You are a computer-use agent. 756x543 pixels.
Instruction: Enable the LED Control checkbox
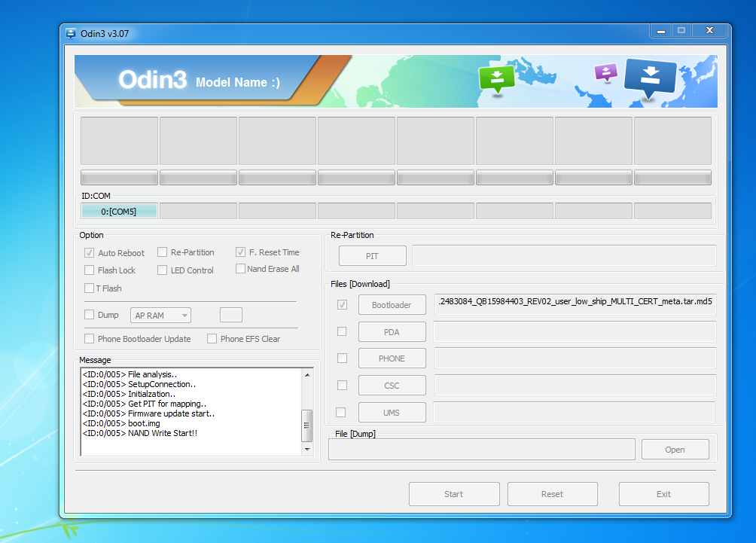tap(163, 270)
